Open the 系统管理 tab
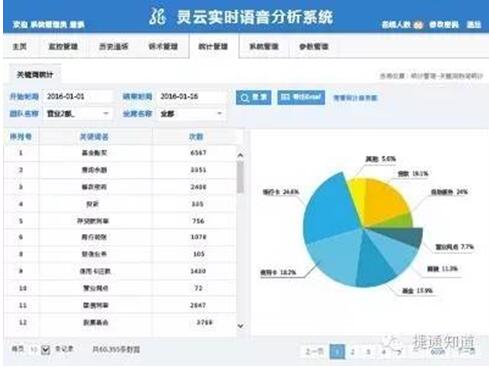This screenshot has width=489, height=367. pos(264,46)
